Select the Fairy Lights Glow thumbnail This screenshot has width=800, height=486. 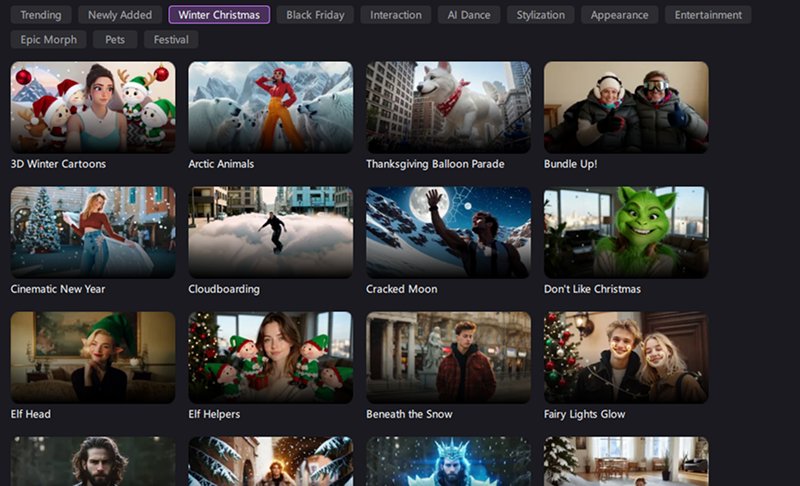(626, 357)
